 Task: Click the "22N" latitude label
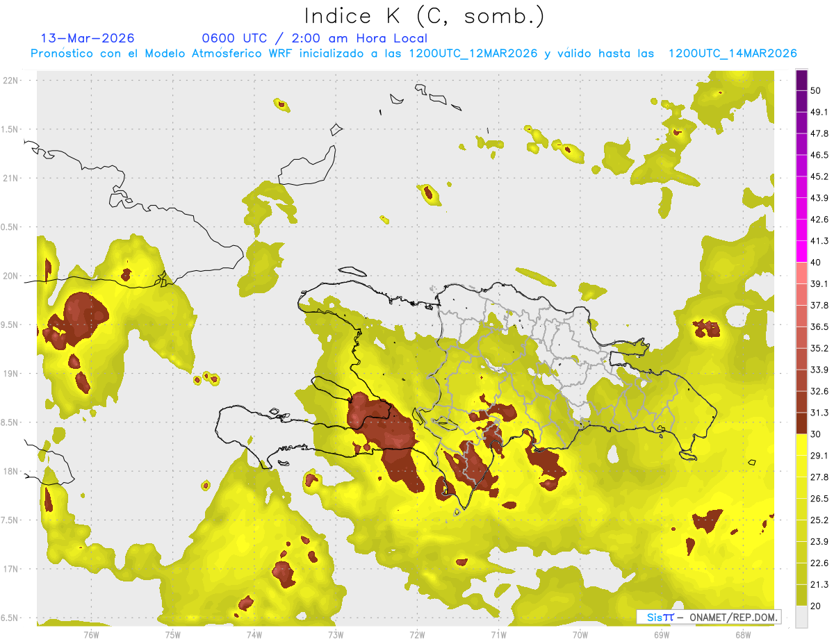(x=12, y=80)
